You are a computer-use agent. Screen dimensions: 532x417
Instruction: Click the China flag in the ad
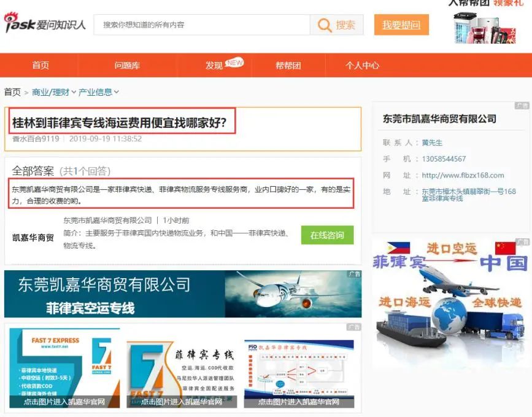(x=505, y=248)
